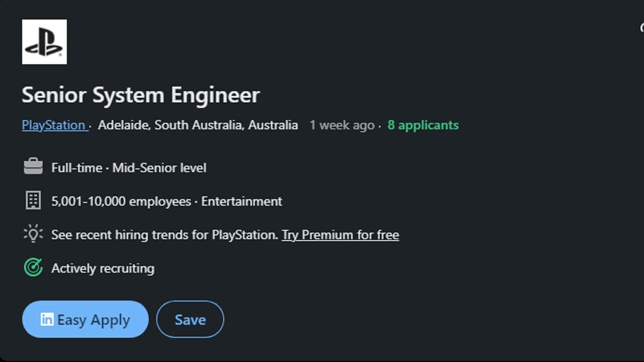Follow the 'Try Premium for free' link
This screenshot has height=362, width=644.
coord(340,235)
